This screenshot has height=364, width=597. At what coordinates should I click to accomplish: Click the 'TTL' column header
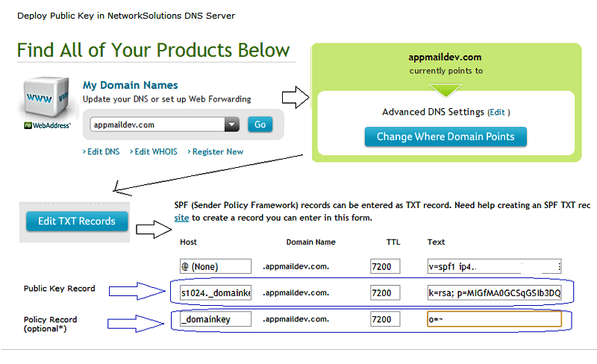click(393, 242)
